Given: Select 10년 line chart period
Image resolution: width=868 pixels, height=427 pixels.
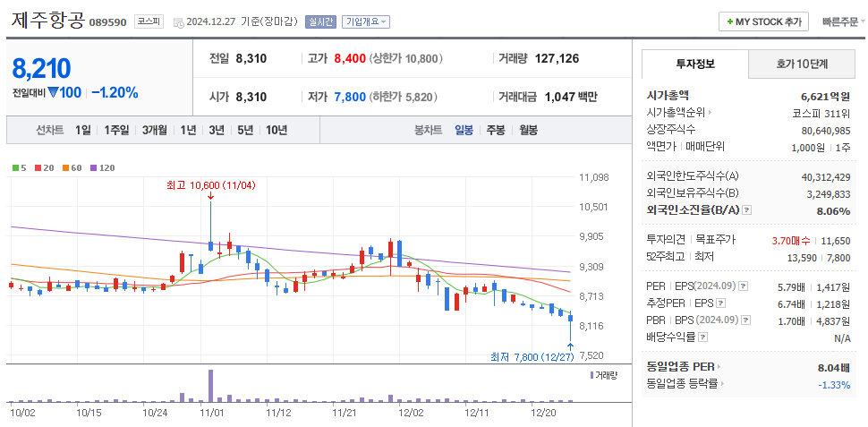Looking at the screenshot, I should click(277, 131).
